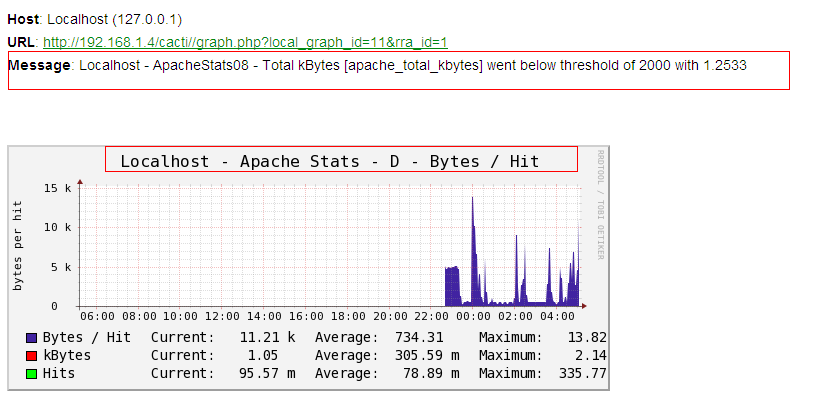This screenshot has height=400, width=831.
Task: Click the tallest spike in the graph
Action: [x=472, y=200]
